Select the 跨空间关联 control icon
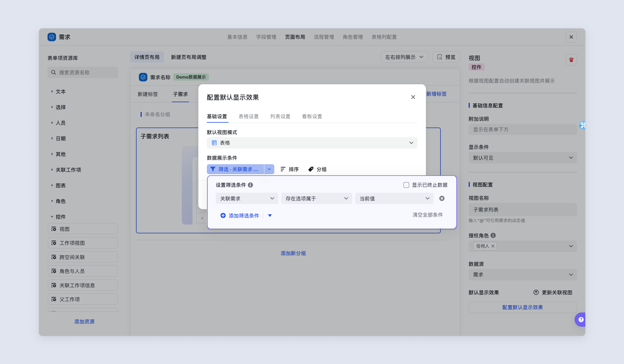 tap(54, 257)
